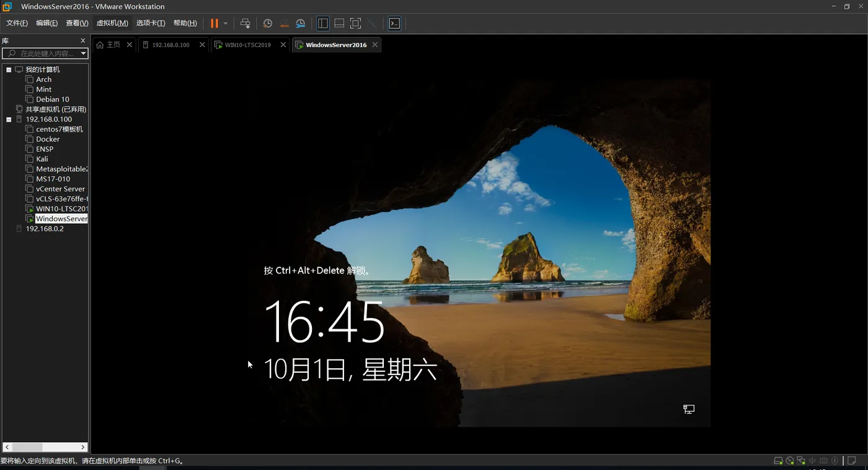Open the 选项卡(T) menu
Image resolution: width=868 pixels, height=470 pixels.
pos(151,23)
